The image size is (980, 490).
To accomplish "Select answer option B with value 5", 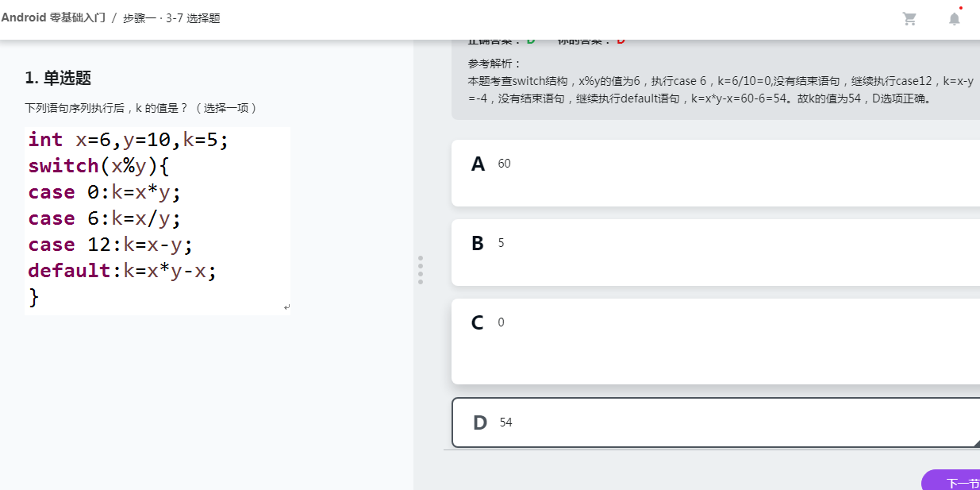I will pyautogui.click(x=716, y=253).
